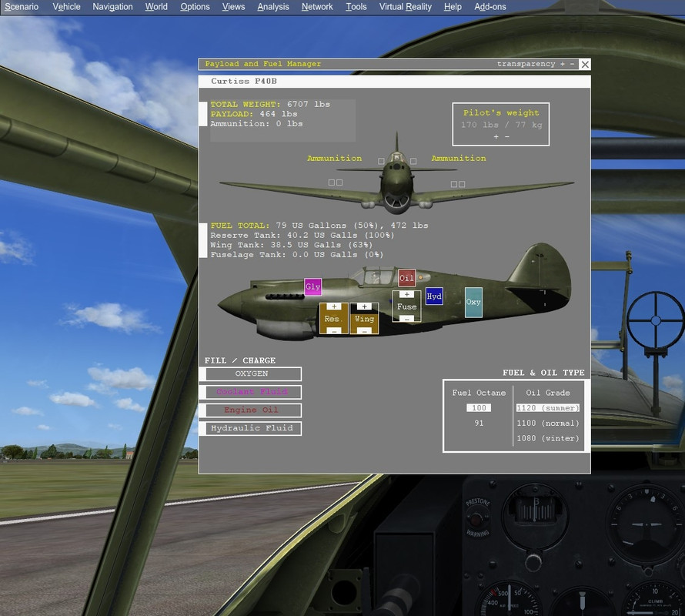Open the Options menu
Image resolution: width=685 pixels, height=616 pixels.
[x=195, y=7]
